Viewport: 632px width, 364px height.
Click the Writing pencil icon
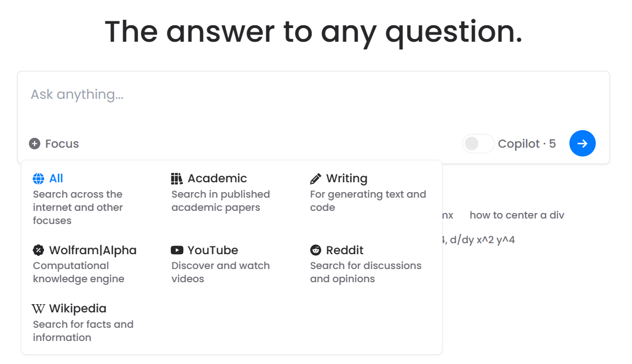(x=316, y=178)
